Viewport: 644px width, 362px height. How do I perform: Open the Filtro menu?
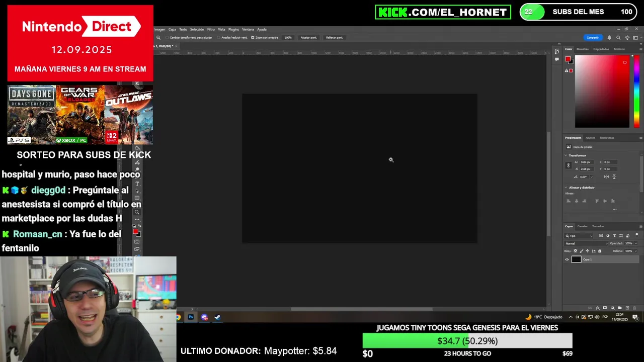211,29
